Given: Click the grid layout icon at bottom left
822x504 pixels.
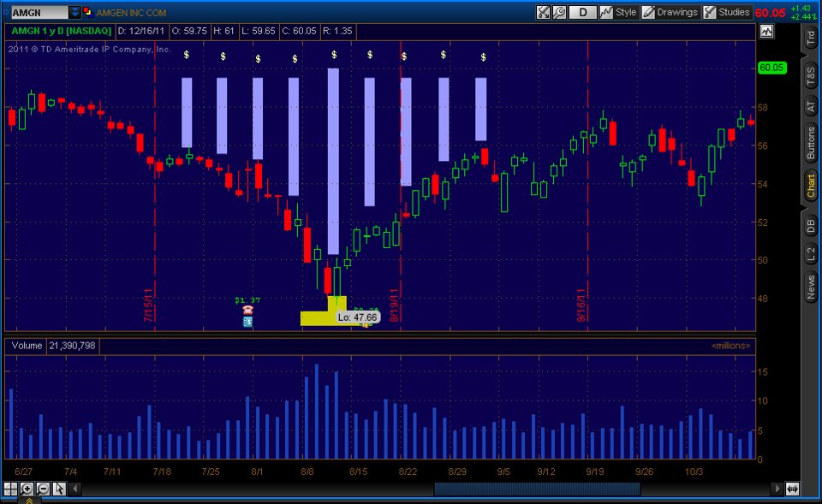Looking at the screenshot, I should [x=10, y=489].
